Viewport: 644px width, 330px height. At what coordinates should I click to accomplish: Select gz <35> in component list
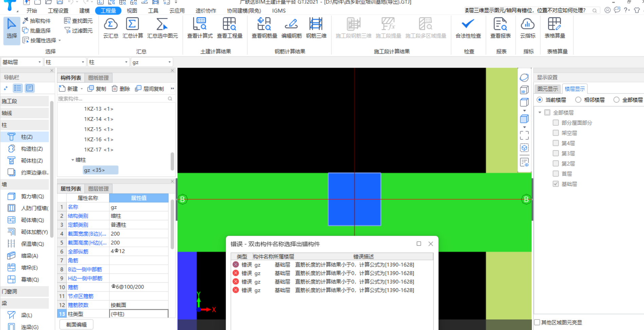click(101, 170)
